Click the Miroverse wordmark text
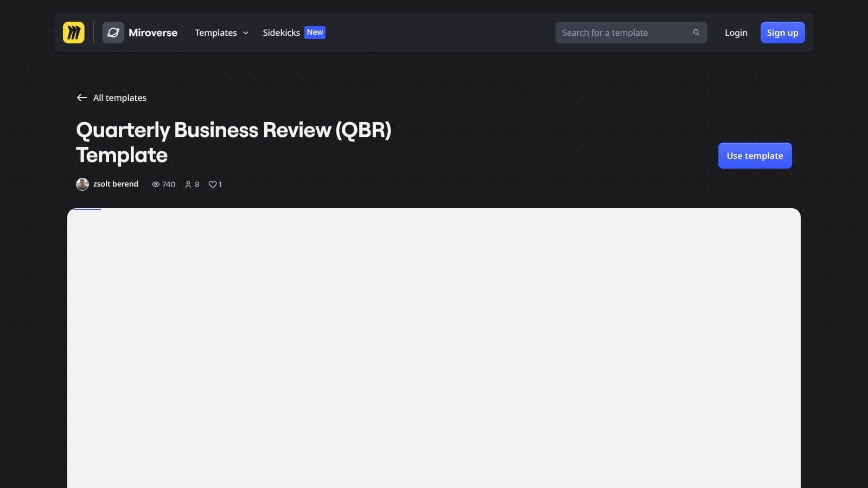Viewport: 868px width, 488px height. point(153,33)
